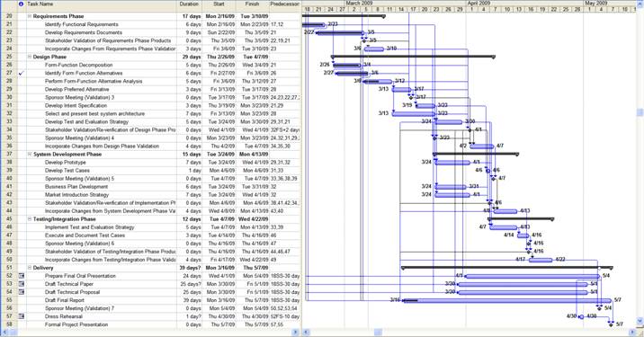Click the completed checkmark on row 27
Screen dimensions: 644x337
click(22, 73)
